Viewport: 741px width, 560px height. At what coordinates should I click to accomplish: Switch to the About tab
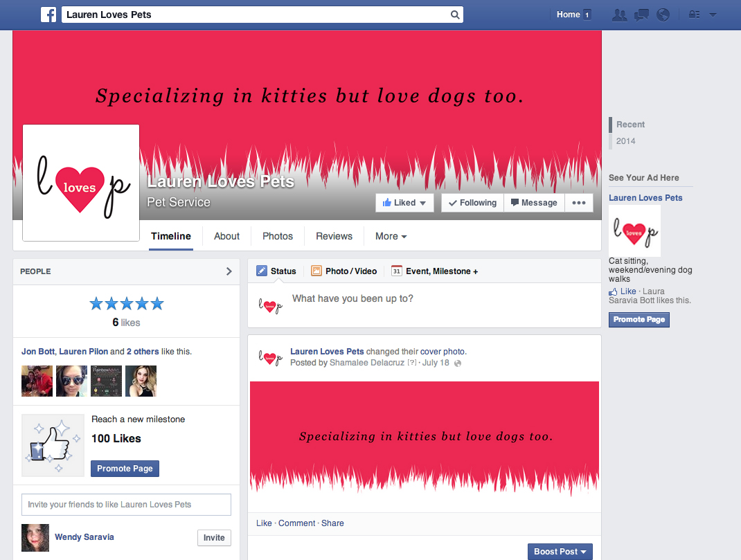click(227, 236)
